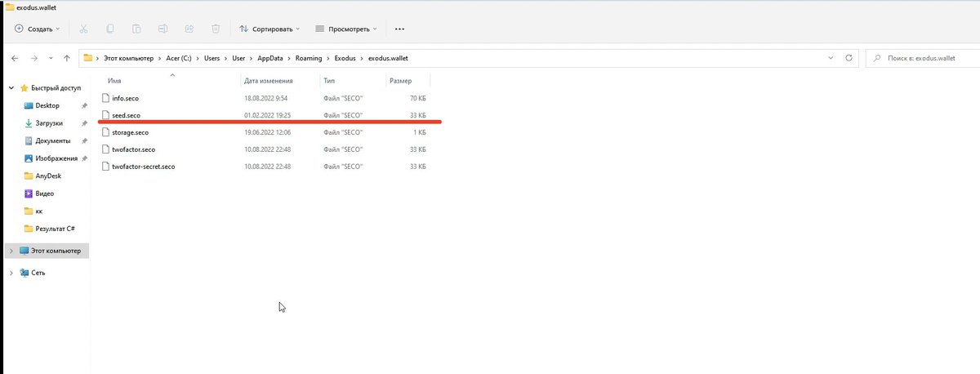Go up one folder level arrow
The height and width of the screenshot is (374, 980).
[x=66, y=58]
